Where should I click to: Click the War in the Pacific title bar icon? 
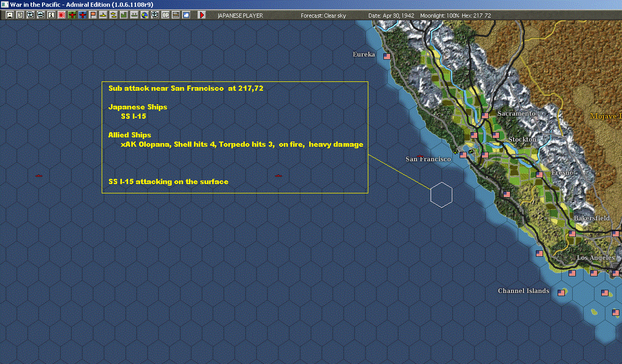click(x=4, y=4)
